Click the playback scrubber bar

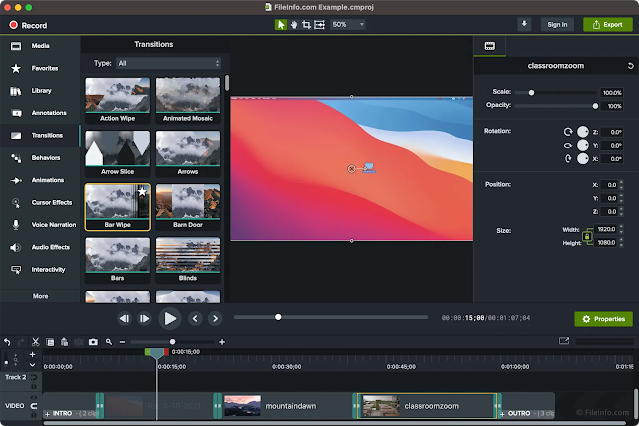pos(331,317)
